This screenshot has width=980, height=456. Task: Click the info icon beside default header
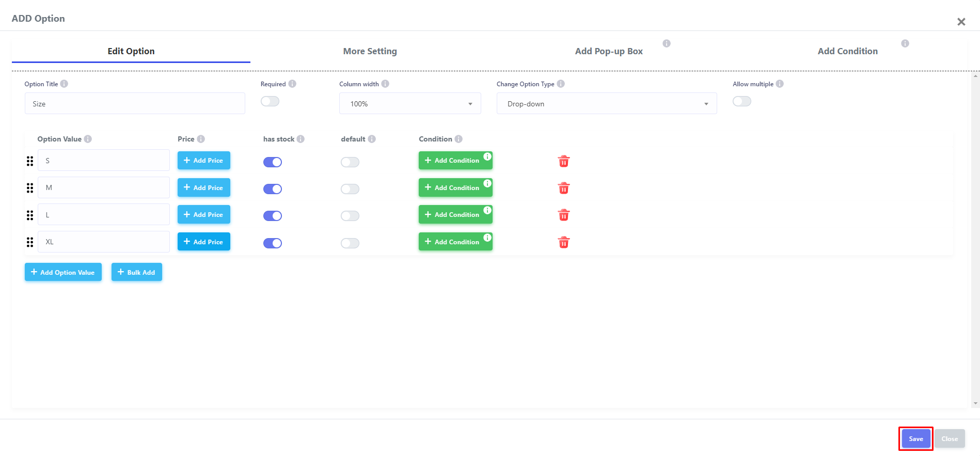[372, 139]
